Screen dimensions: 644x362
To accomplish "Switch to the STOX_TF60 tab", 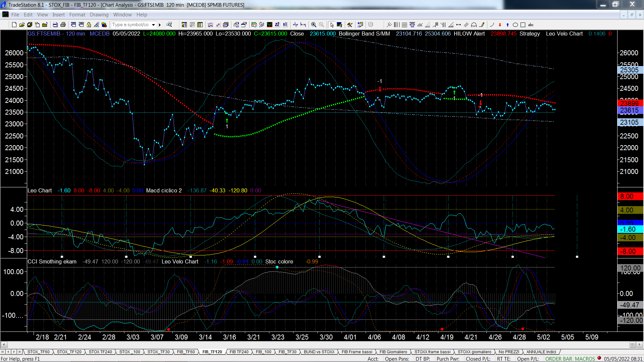I will [x=38, y=352].
